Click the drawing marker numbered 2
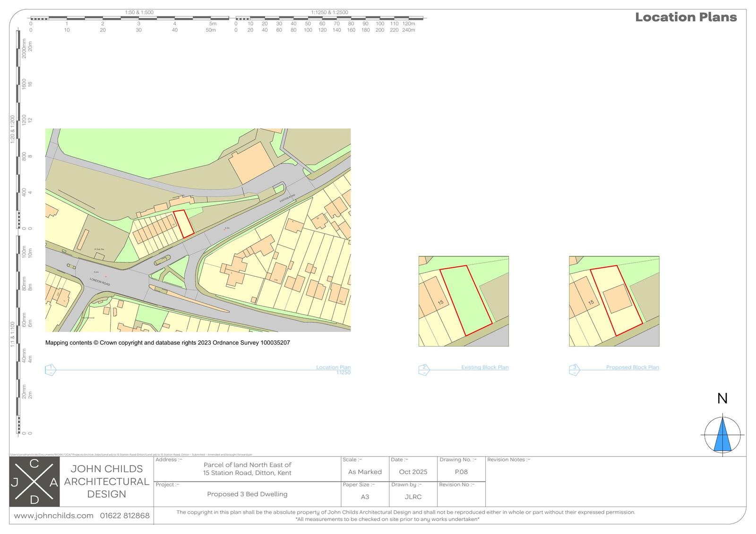 (x=424, y=370)
